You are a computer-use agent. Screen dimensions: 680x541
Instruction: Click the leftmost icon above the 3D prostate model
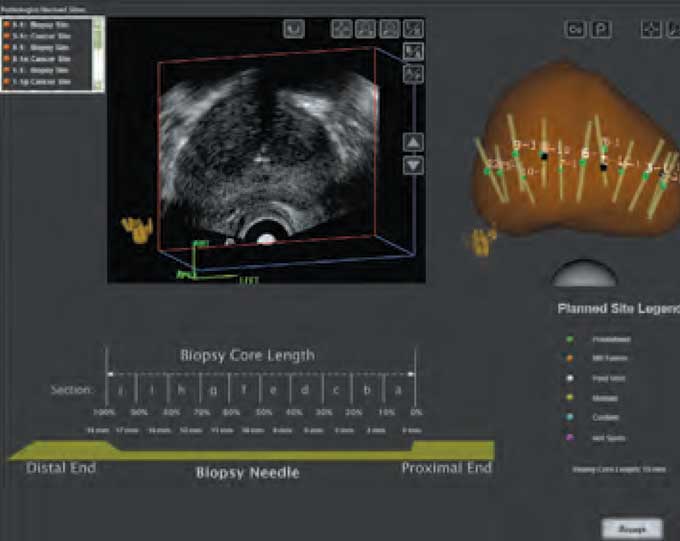575,30
